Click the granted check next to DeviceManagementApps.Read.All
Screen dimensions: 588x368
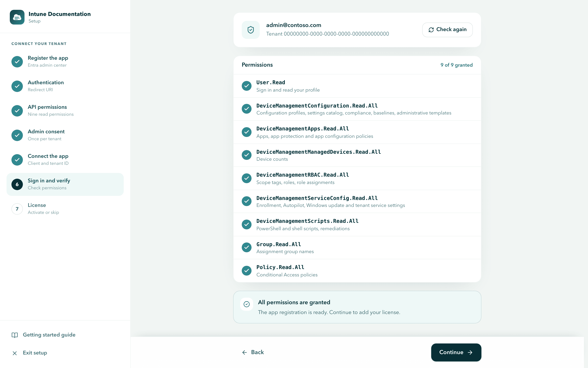247,132
